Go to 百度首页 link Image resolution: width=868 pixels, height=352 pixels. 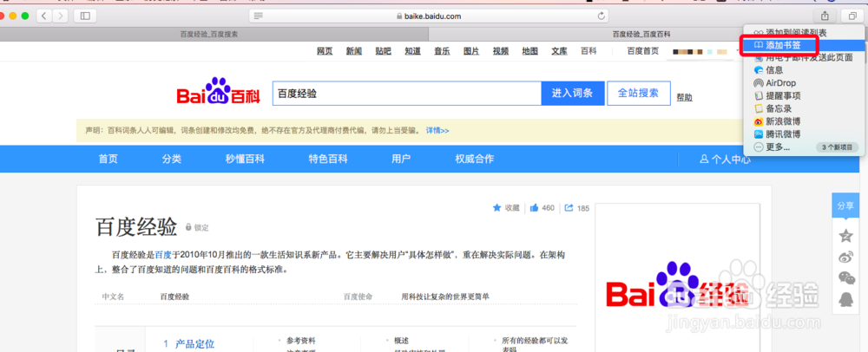point(642,51)
